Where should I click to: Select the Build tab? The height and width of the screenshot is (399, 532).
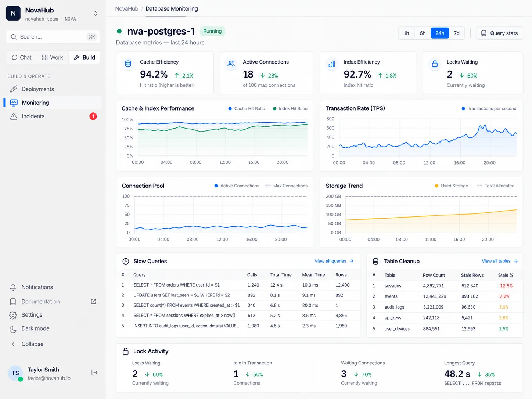(85, 57)
